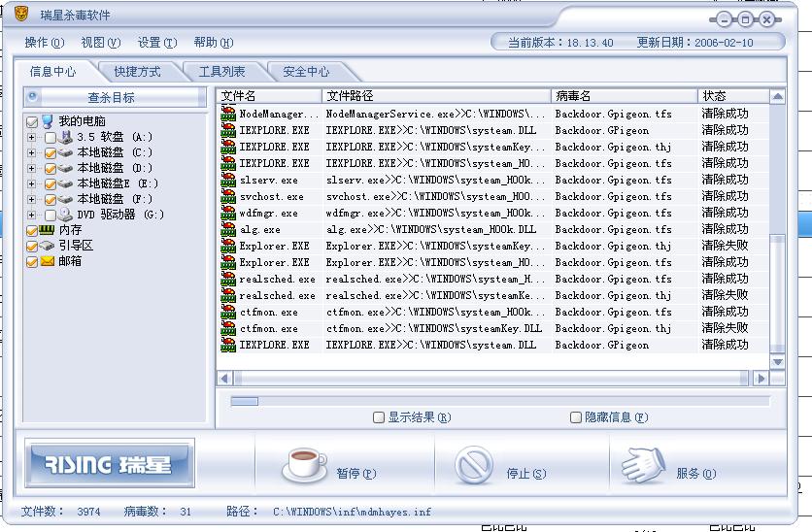Image resolution: width=812 pixels, height=532 pixels.
Task: Switch to the 安全中心 tab
Action: coord(306,72)
